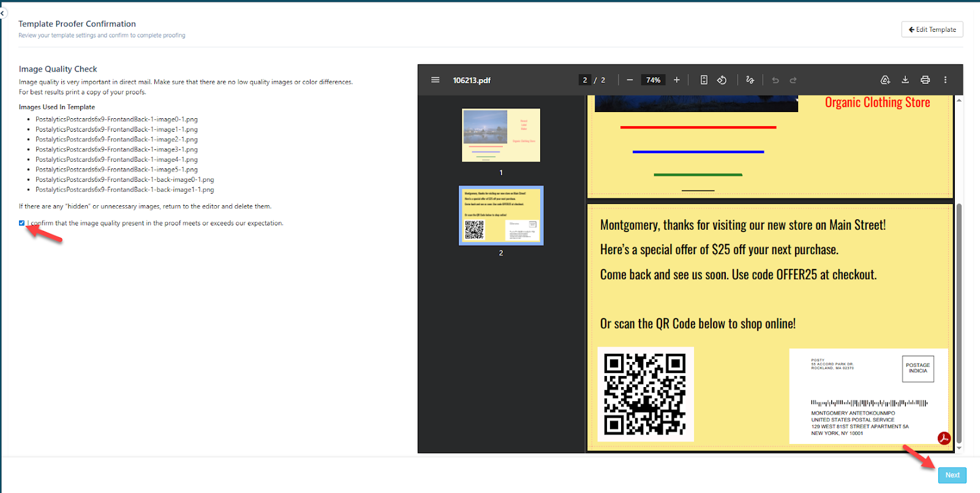Zoom in with the plus icon

tap(677, 80)
